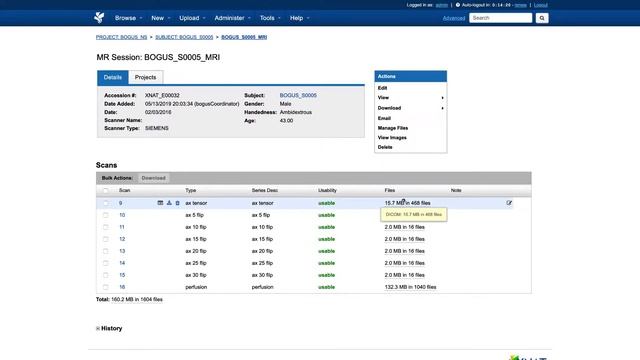Click the Advanced search link
This screenshot has width=640, height=360.
[454, 18]
